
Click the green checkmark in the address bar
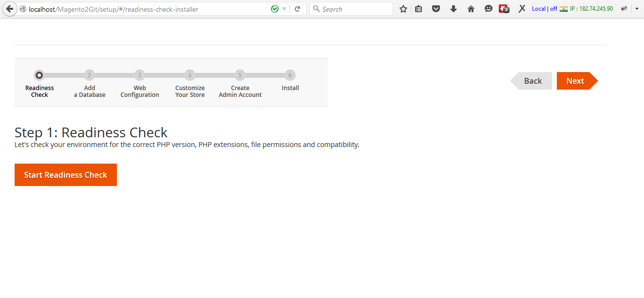275,9
